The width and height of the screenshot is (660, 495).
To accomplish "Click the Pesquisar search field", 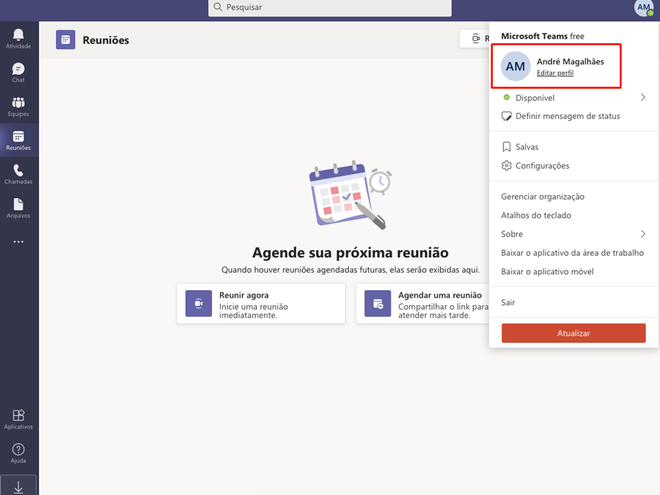I will (x=330, y=8).
